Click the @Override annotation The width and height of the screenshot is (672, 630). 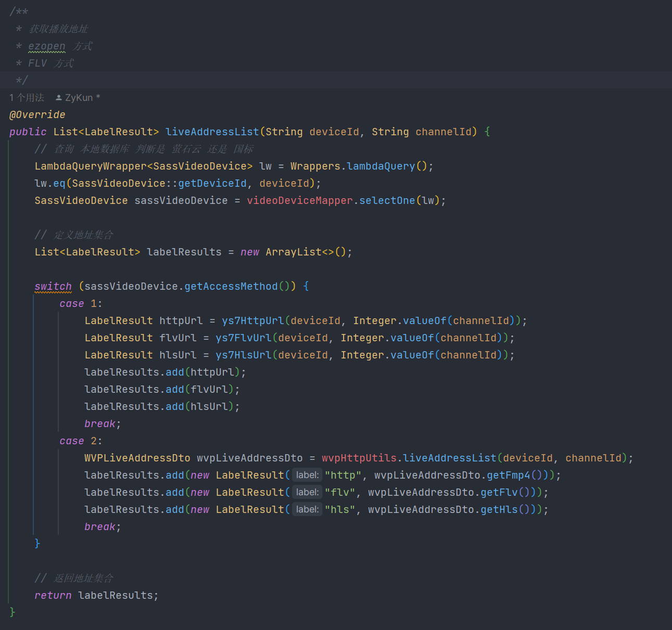pyautogui.click(x=37, y=114)
